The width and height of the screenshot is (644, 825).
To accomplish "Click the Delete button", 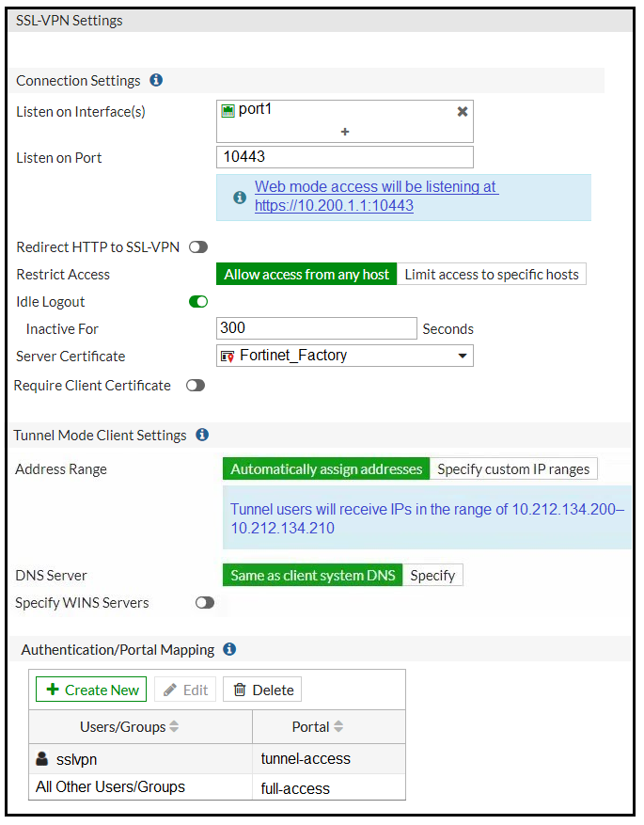I will click(262, 690).
